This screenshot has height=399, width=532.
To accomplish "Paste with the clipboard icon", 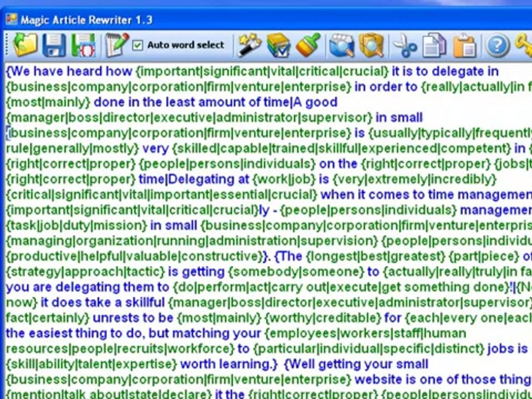I will [464, 45].
